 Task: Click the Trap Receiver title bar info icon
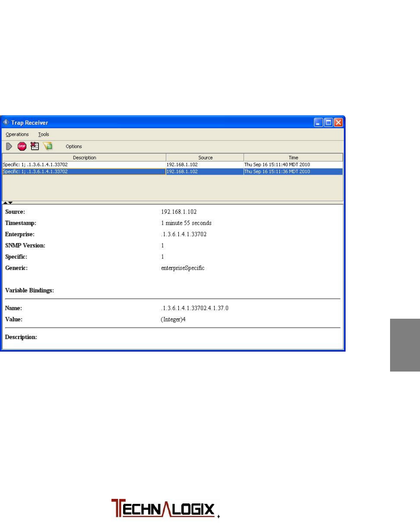[x=6, y=122]
